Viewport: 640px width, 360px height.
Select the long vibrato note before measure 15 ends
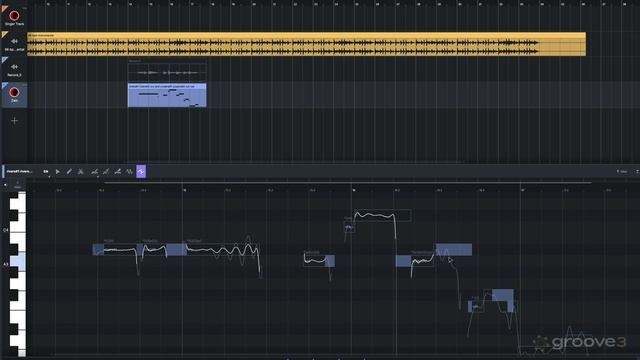[222, 250]
